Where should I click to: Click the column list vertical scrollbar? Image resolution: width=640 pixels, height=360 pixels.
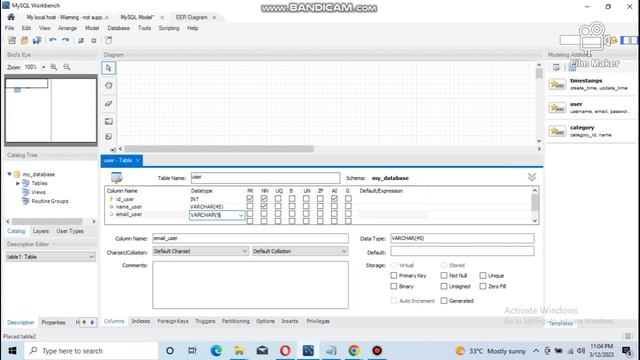pyautogui.click(x=535, y=202)
